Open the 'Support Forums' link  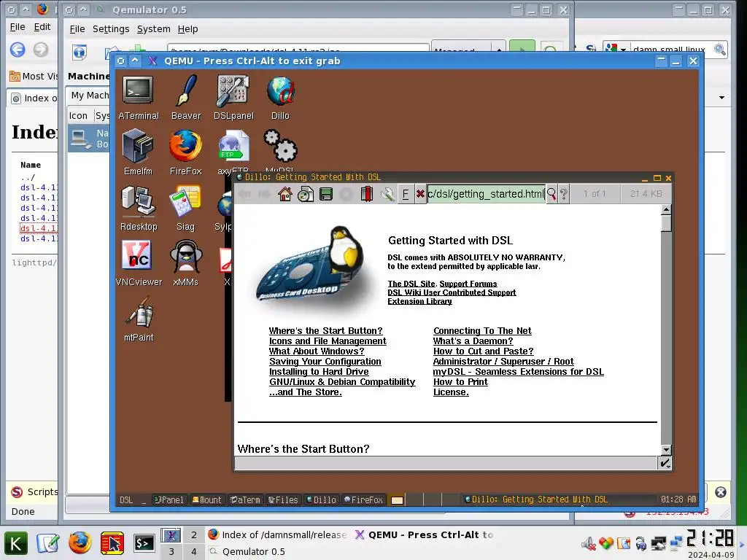click(x=468, y=284)
